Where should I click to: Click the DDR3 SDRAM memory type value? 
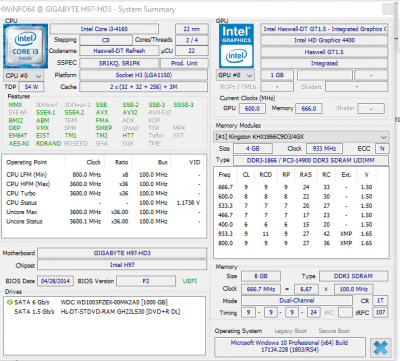(354, 276)
